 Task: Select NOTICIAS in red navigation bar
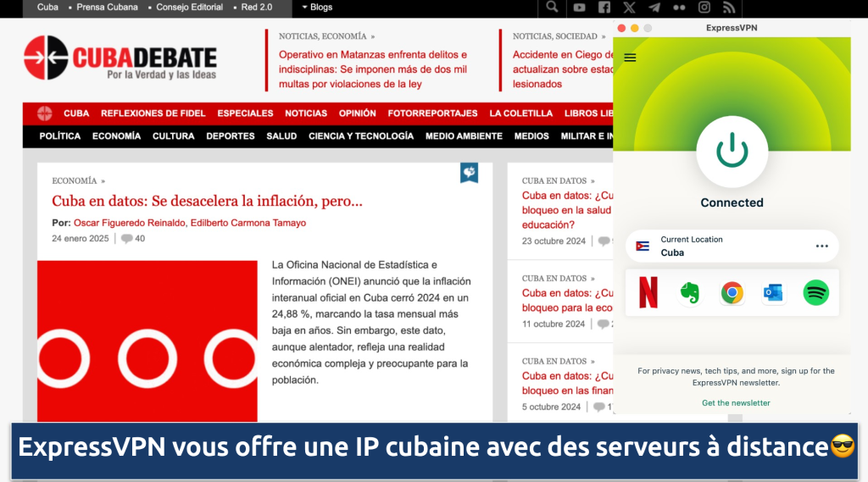pos(306,114)
